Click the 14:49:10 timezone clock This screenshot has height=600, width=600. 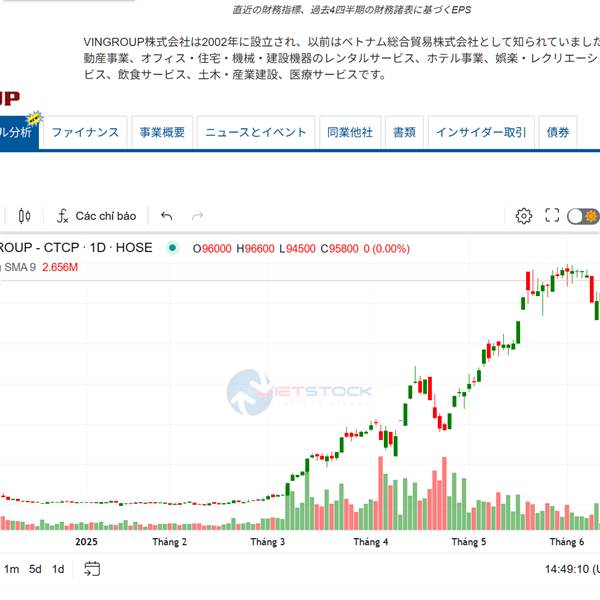pyautogui.click(x=572, y=569)
